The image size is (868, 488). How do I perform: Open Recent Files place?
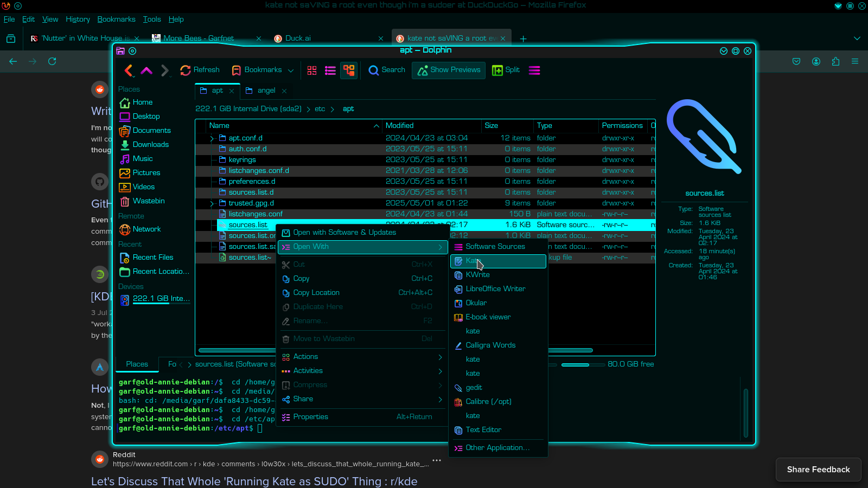pos(154,258)
